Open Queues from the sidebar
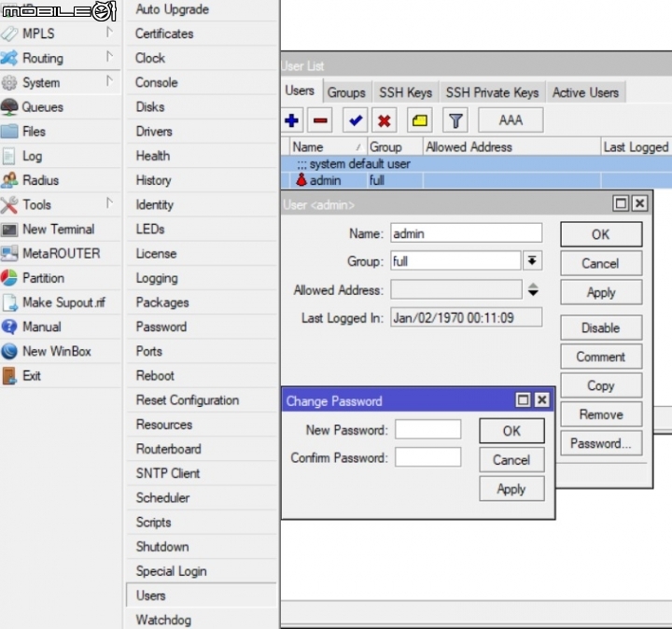672x629 pixels. tap(42, 107)
